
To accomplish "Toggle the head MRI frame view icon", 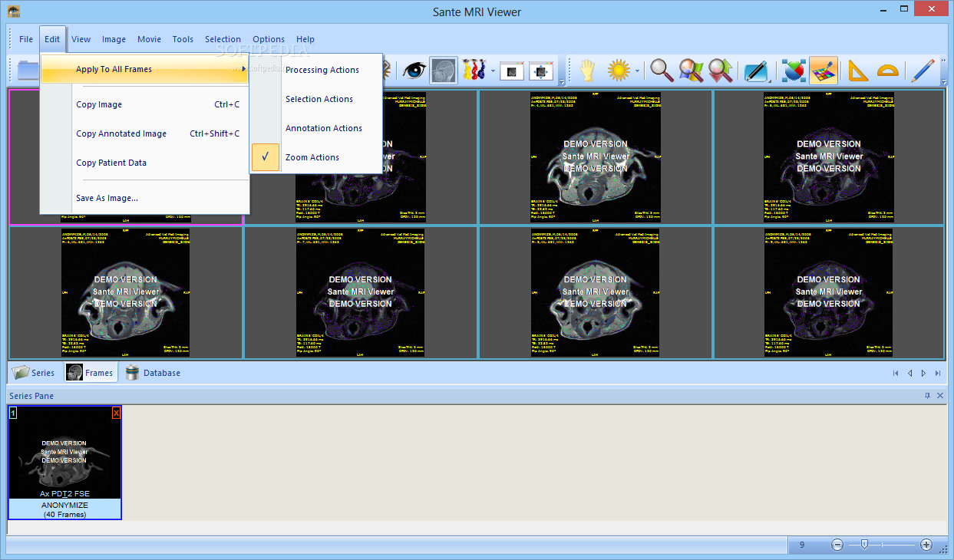I will (444, 71).
